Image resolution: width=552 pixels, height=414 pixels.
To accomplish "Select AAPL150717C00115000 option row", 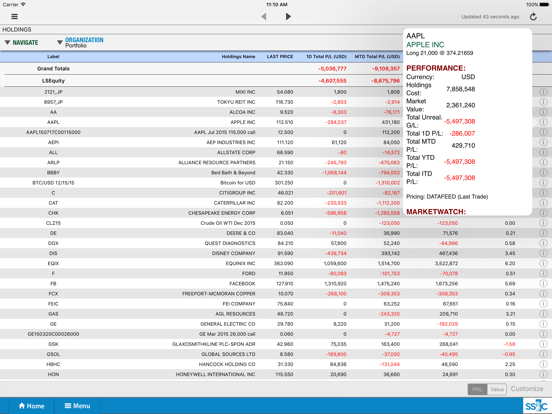I will [53, 132].
